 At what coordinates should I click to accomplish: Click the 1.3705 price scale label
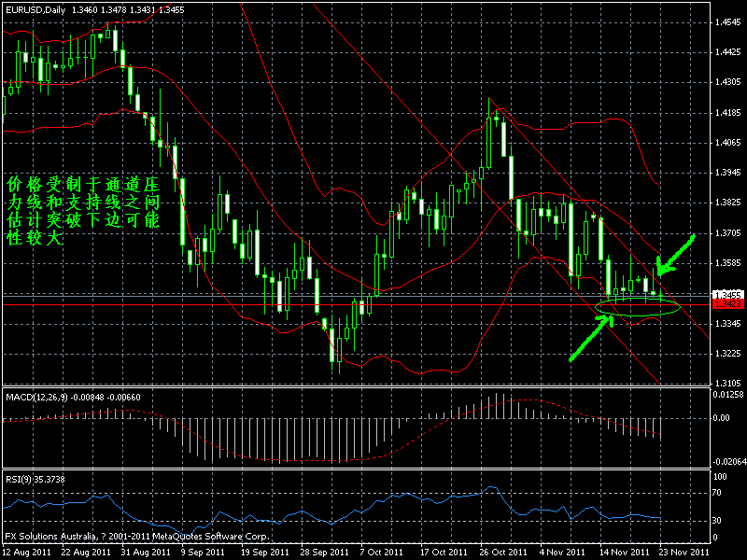click(728, 232)
